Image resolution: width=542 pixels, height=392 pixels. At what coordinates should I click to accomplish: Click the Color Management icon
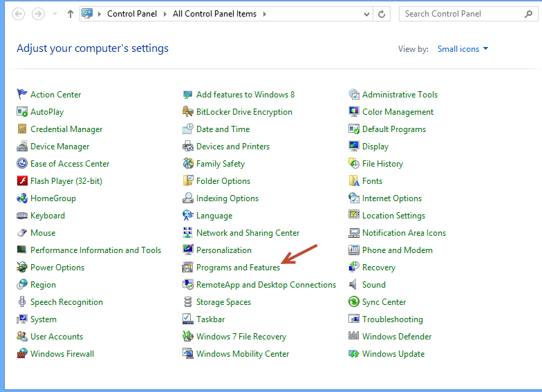point(354,111)
